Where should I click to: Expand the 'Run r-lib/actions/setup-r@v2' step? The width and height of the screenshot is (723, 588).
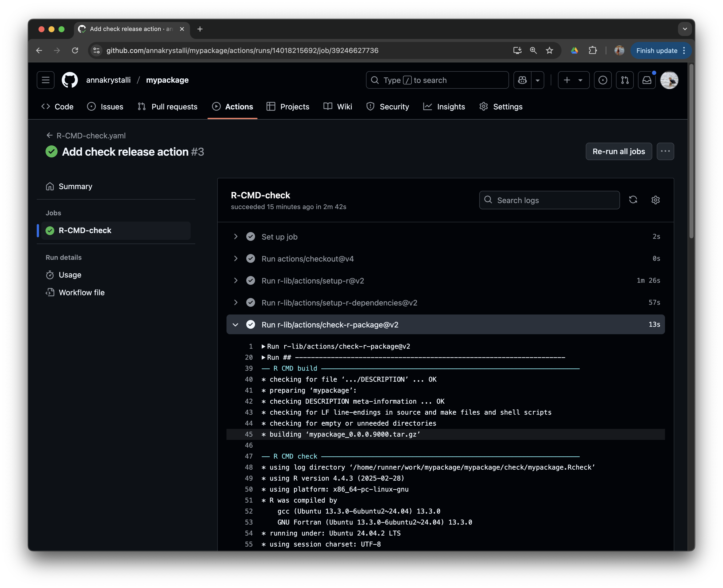445,281
